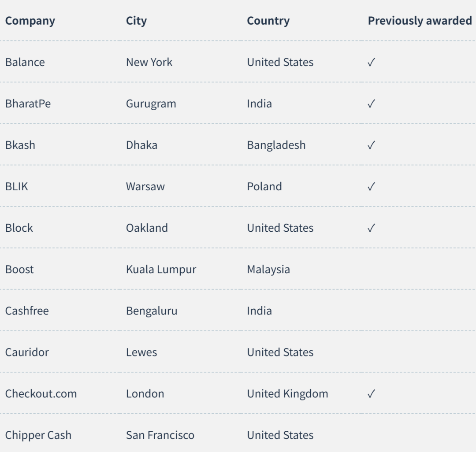Click the Cauridor company entry
This screenshot has width=476, height=452.
click(27, 352)
